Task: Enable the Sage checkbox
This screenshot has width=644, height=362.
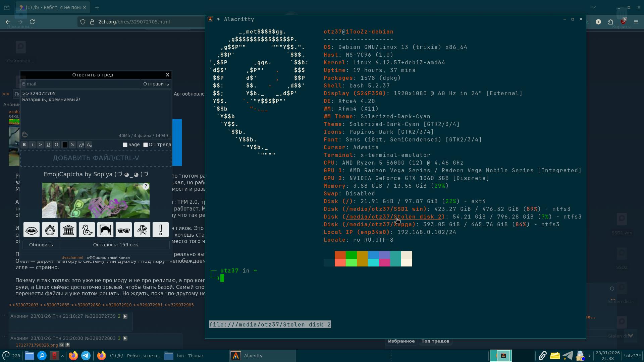Action: (x=125, y=145)
